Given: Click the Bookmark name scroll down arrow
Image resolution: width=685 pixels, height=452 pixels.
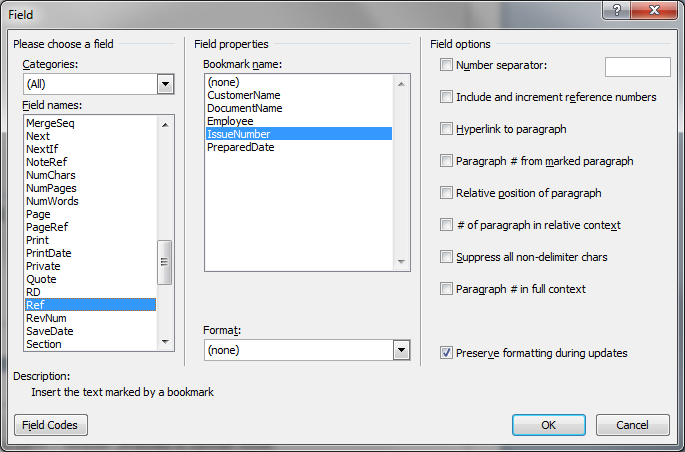Looking at the screenshot, I should [x=401, y=262].
